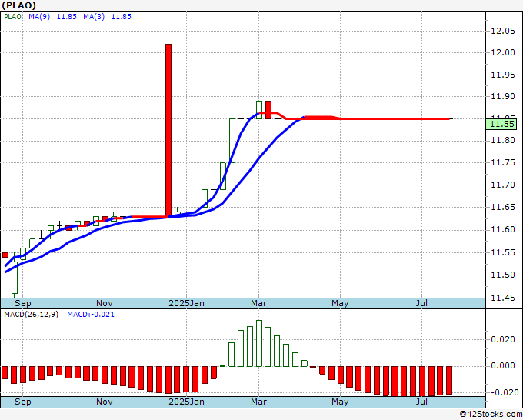Click 2025Jan on the MACD date axis
The image size is (523, 420).
186,402
